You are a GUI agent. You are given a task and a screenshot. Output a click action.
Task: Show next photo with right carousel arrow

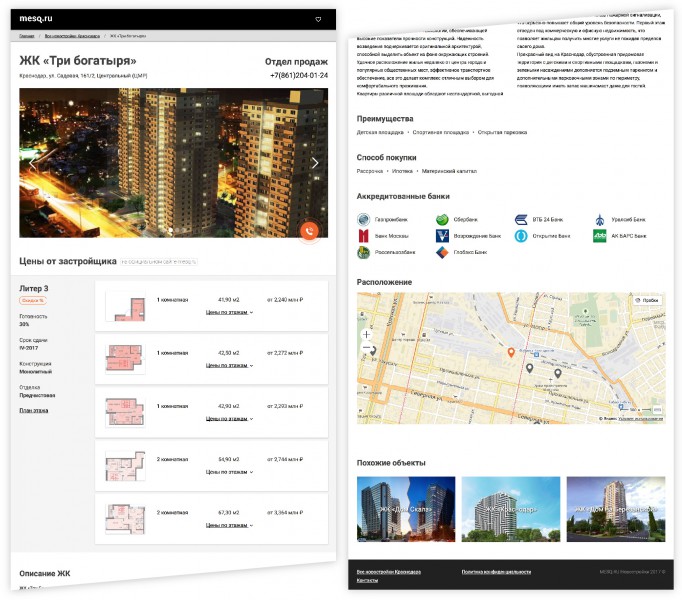pos(315,163)
